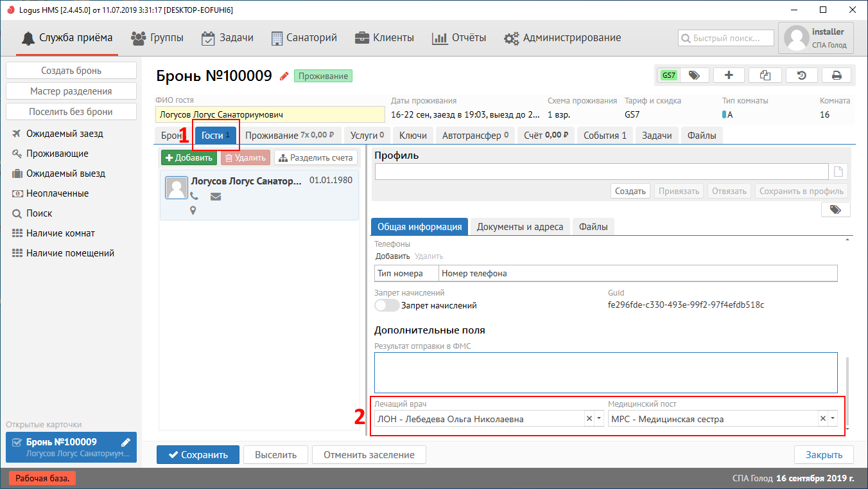Open the Отчёты menu
Image resolution: width=868 pixels, height=489 pixels.
click(458, 38)
